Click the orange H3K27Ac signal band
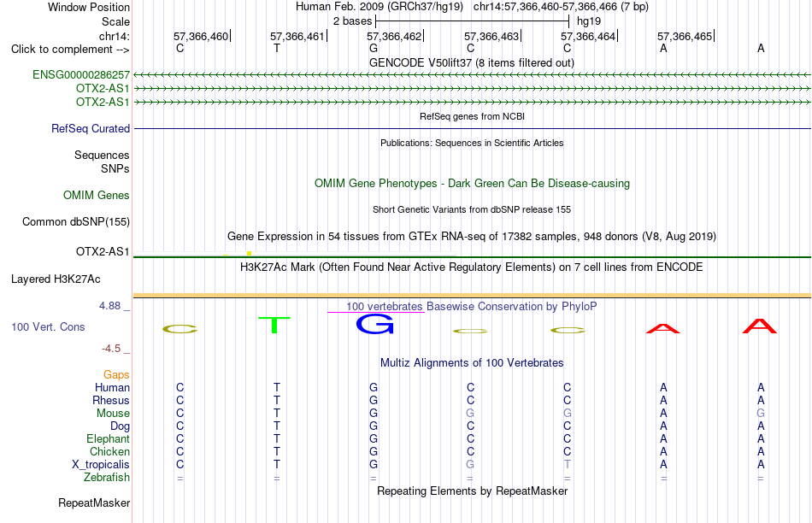Viewport: 812px width, 523px height. (x=473, y=295)
